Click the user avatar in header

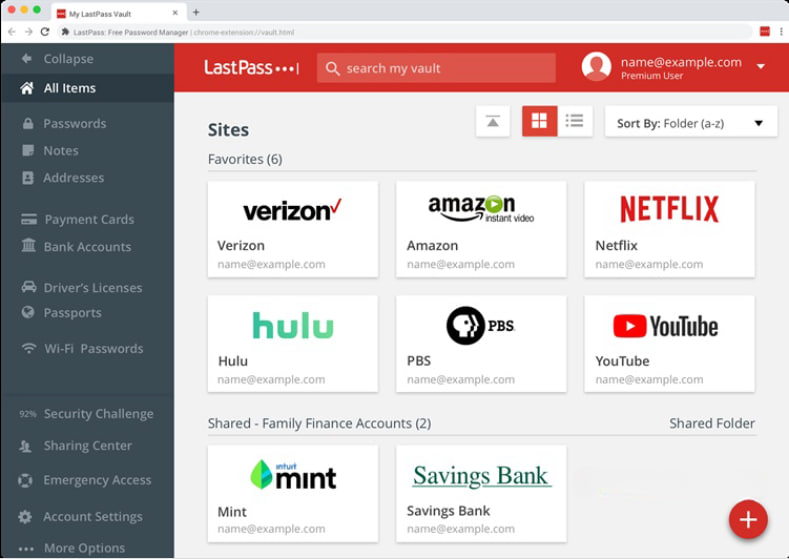(x=596, y=66)
